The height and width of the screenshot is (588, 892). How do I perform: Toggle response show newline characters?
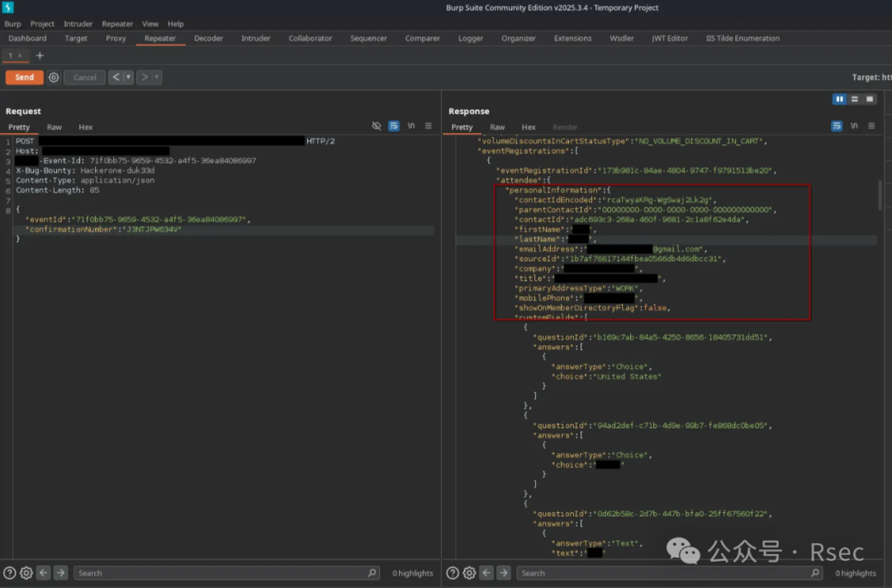point(854,126)
